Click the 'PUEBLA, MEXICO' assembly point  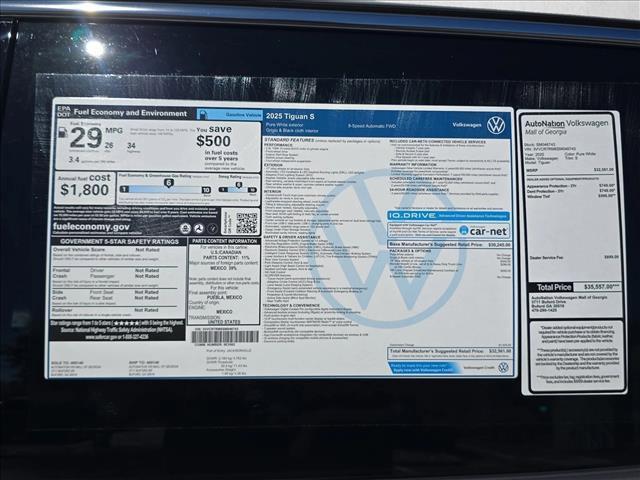point(224,297)
